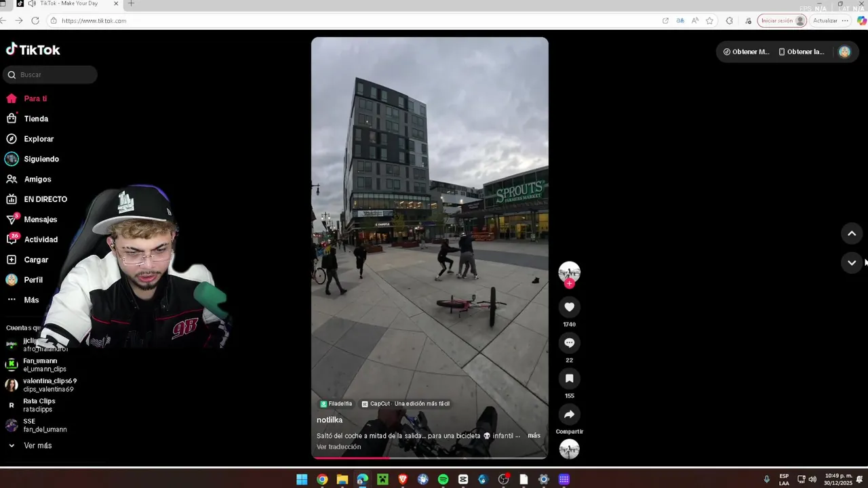Open Google Chrome from the taskbar
The width and height of the screenshot is (868, 488).
tap(322, 480)
